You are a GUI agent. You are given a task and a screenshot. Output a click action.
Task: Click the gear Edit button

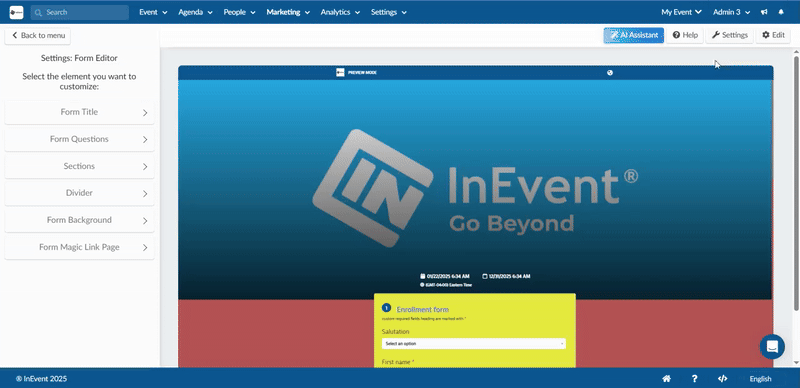tap(773, 35)
